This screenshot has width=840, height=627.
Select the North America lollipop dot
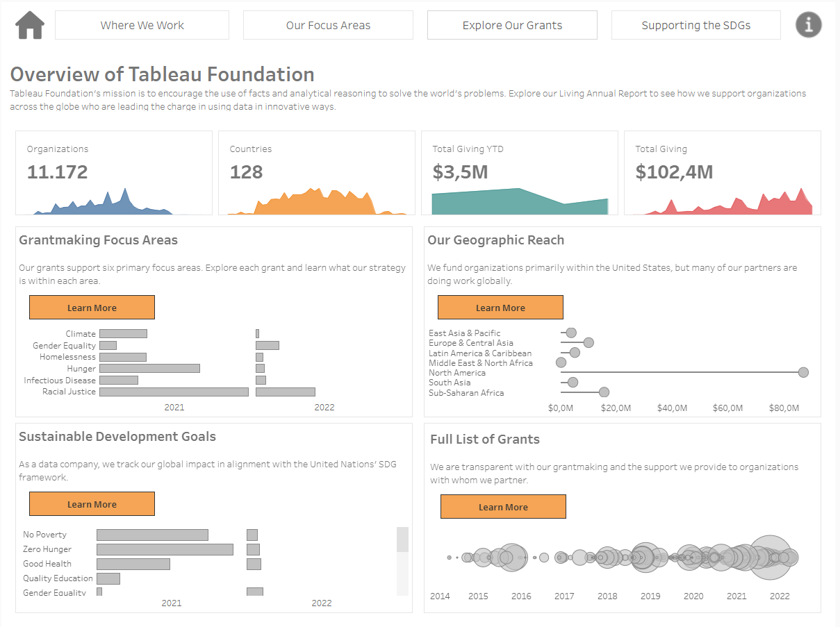coord(803,372)
